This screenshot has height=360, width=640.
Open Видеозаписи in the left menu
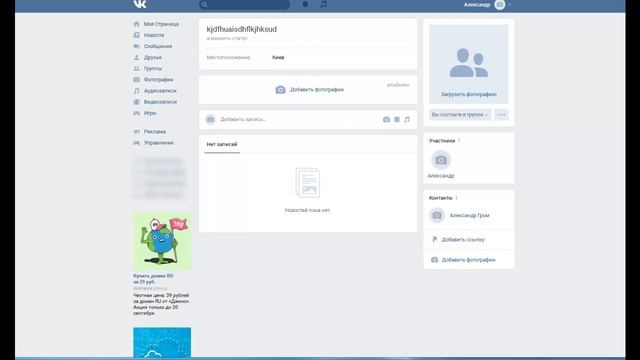(x=160, y=102)
